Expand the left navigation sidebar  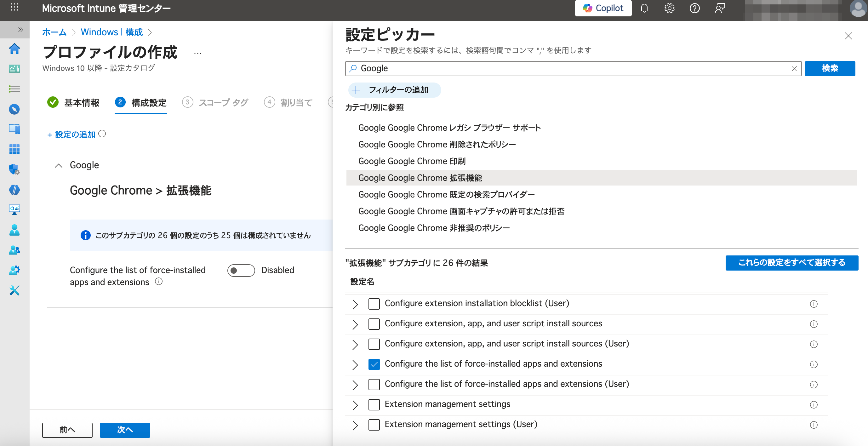point(20,30)
